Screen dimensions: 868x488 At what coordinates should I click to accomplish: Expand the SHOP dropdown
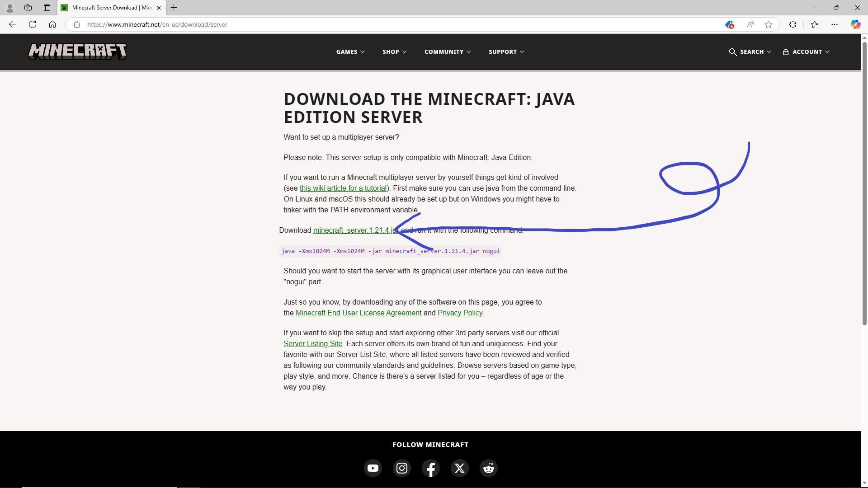tap(394, 52)
